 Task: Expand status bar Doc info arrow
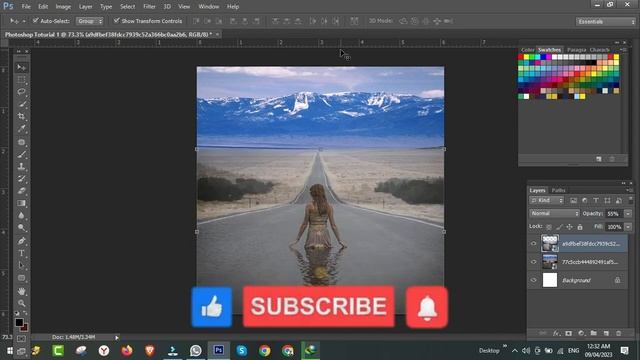(x=117, y=338)
